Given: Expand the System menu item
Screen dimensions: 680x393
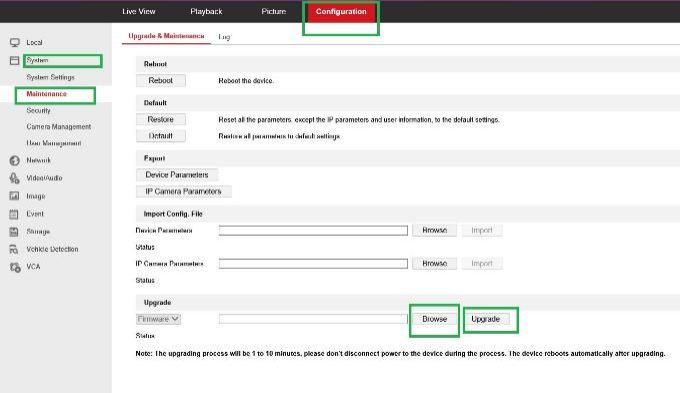Looking at the screenshot, I should pos(37,60).
